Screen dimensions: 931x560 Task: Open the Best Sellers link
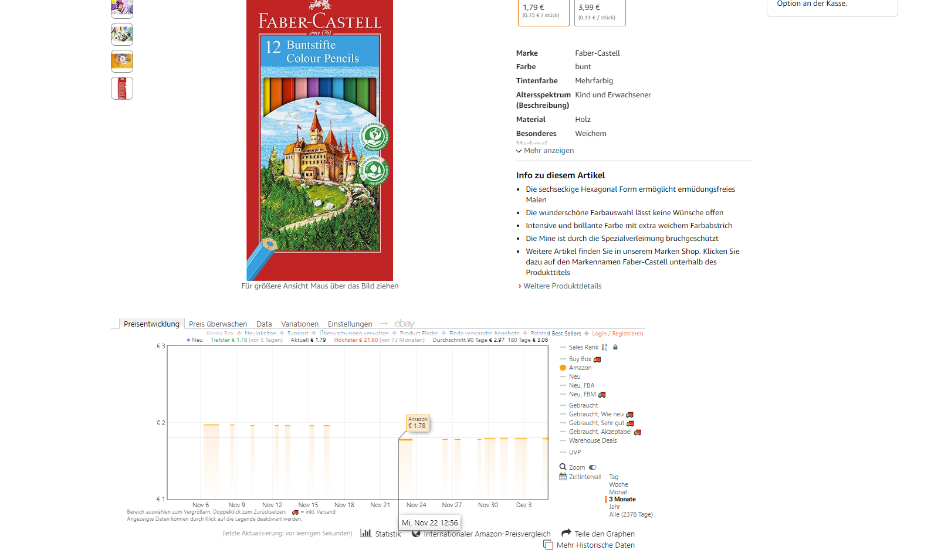tap(566, 333)
